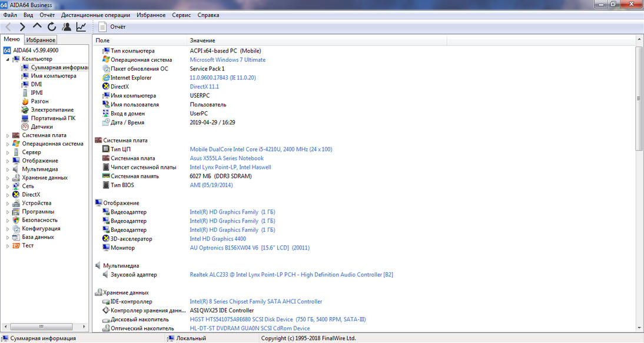Open Датчики sensor icon in the tree

(25, 126)
